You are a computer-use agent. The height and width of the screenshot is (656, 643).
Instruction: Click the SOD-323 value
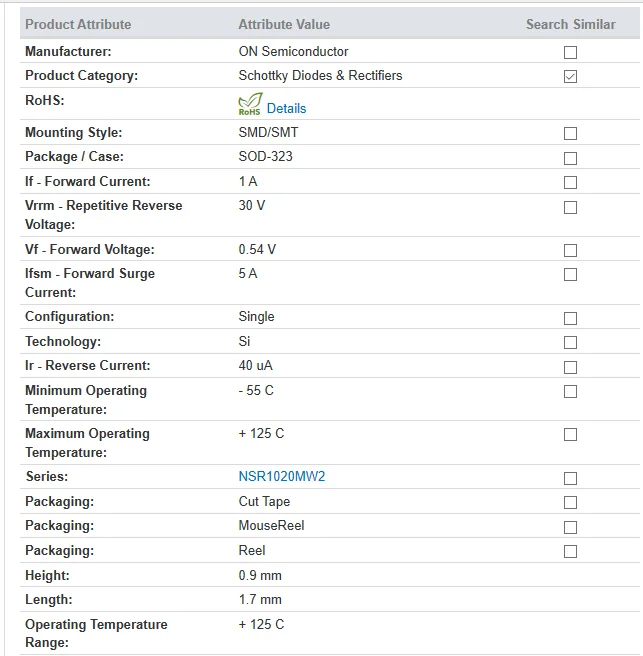[265, 156]
